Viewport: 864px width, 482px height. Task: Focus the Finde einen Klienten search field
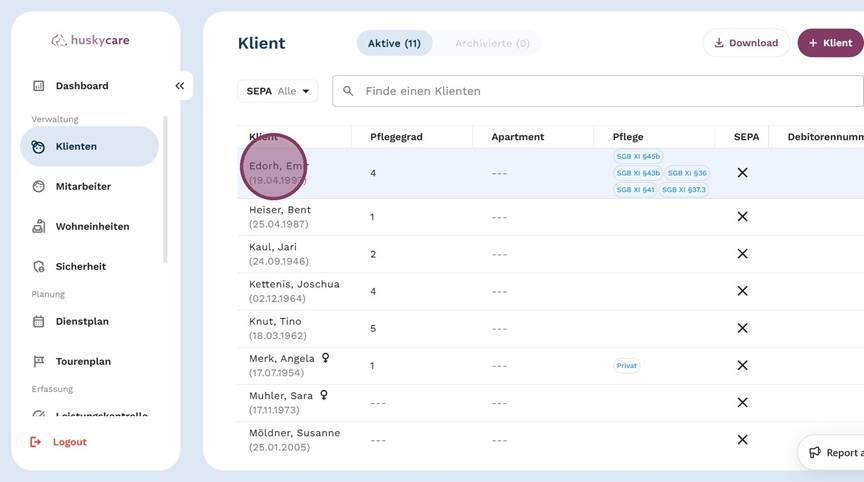click(x=600, y=91)
